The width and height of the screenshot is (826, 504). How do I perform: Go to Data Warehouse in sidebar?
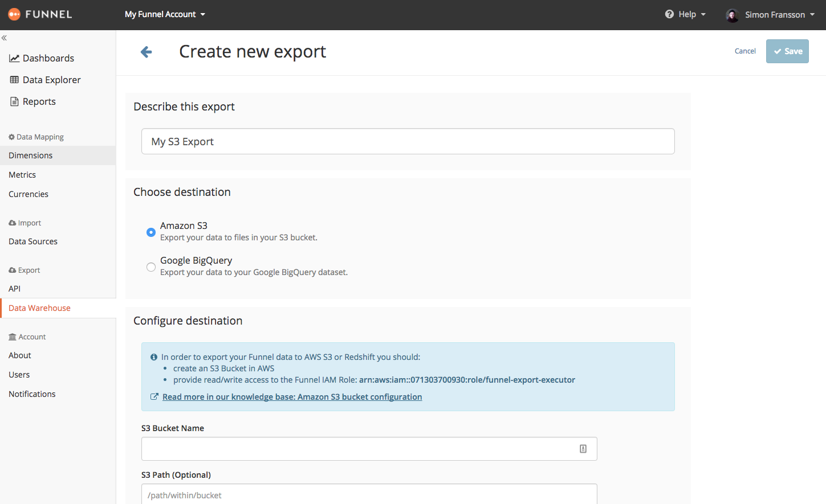tap(39, 308)
